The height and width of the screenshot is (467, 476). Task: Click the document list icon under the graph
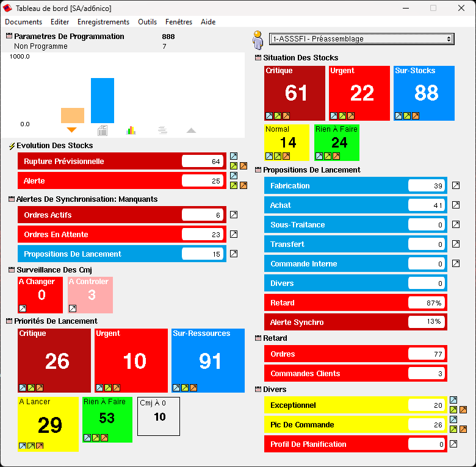(103, 130)
